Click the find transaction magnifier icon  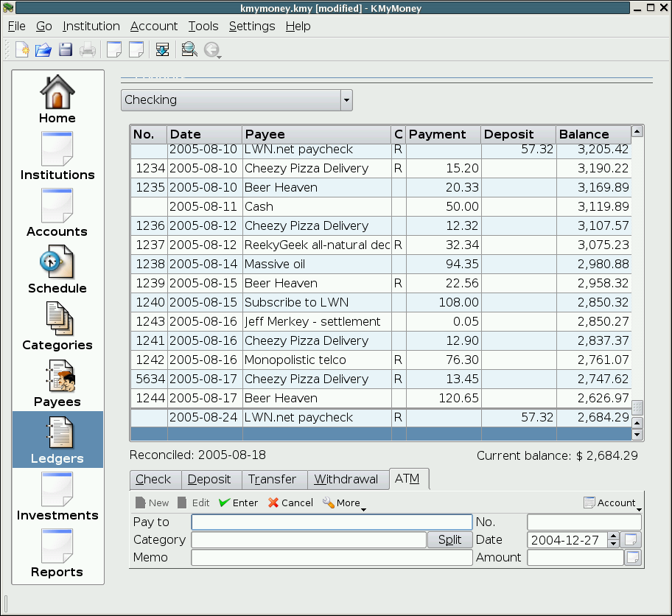[x=189, y=50]
